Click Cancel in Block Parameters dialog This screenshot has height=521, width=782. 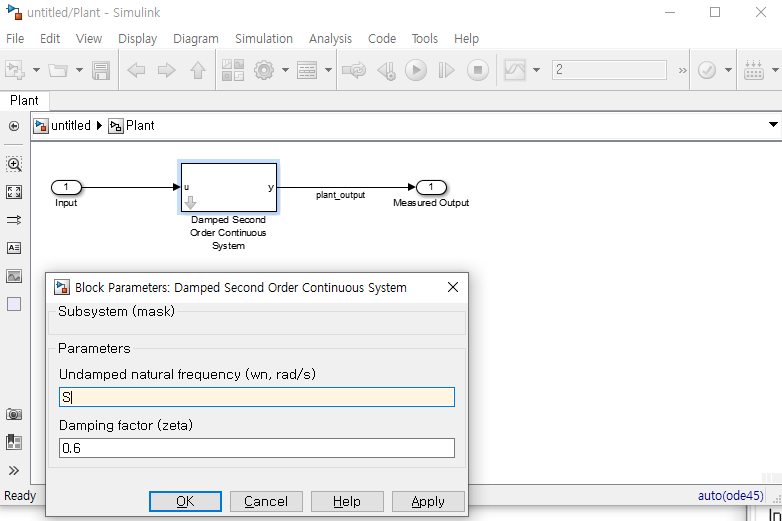(266, 501)
